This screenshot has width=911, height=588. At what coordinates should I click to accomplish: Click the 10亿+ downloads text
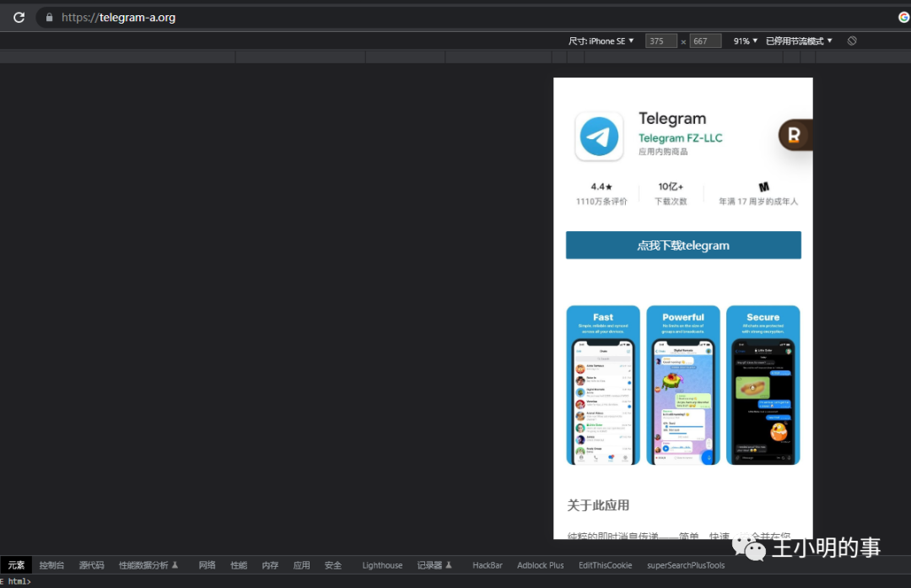pos(671,186)
